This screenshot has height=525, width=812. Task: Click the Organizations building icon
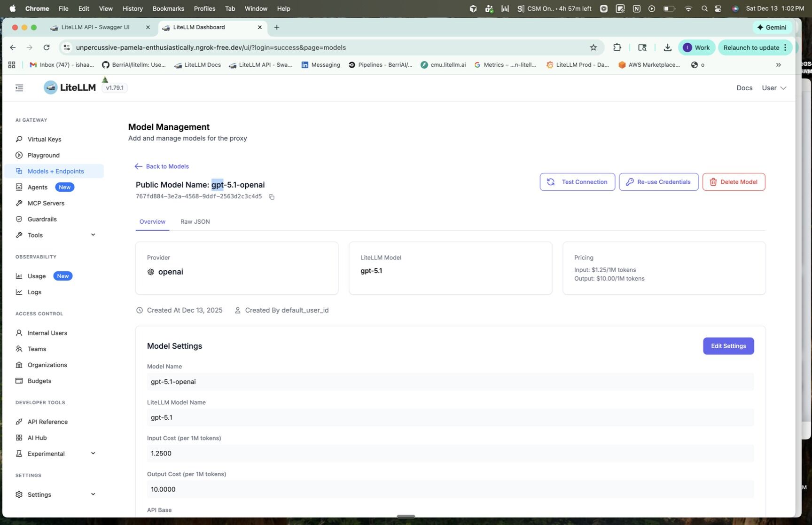tap(19, 365)
